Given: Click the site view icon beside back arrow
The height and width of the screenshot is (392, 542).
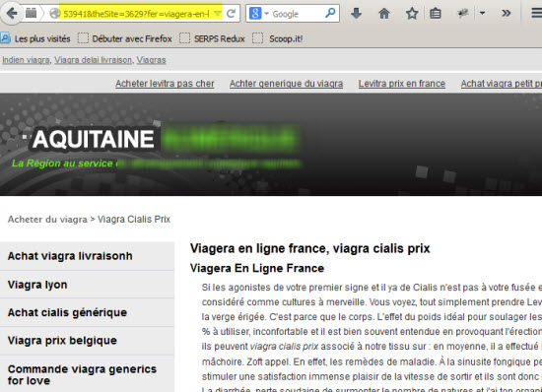Looking at the screenshot, I should [32, 14].
